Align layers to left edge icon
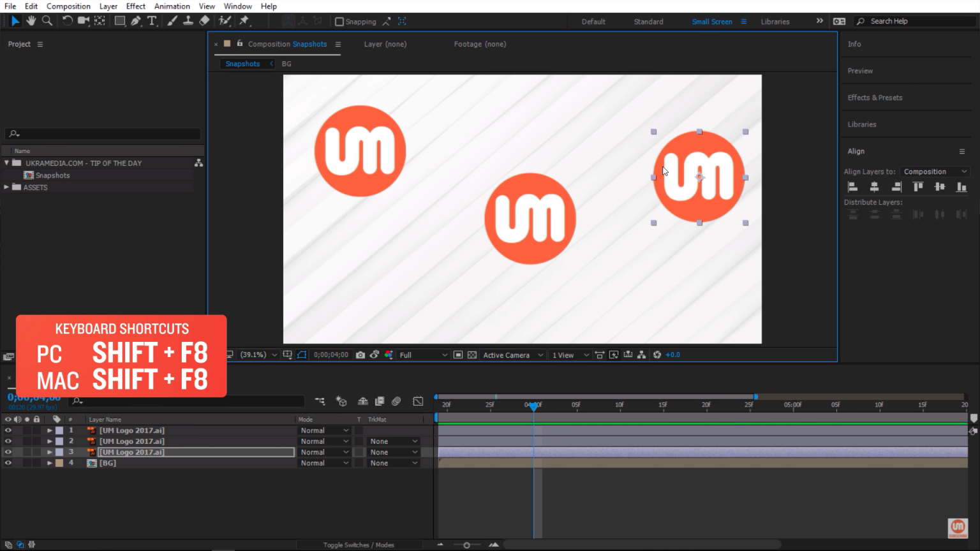980x551 pixels. (852, 187)
